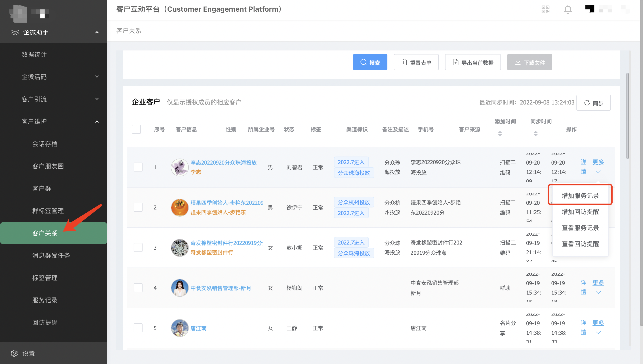Screen dimensions: 643x364
Task: Check the row 2 步艳东 checkbox
Action: (x=138, y=207)
